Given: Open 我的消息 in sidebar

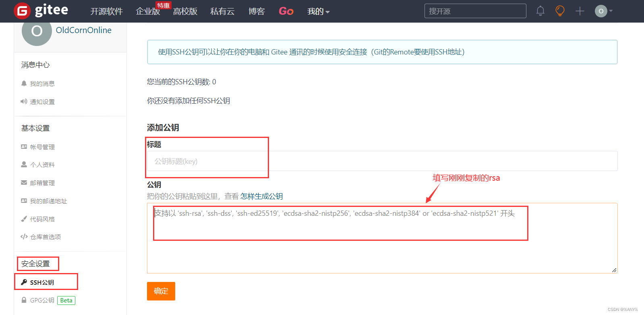Looking at the screenshot, I should pos(42,83).
